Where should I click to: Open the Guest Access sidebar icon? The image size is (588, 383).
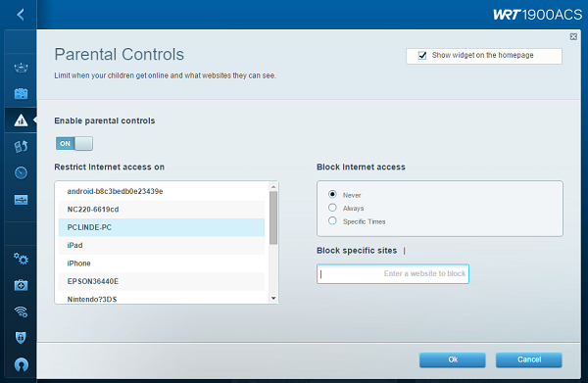[x=21, y=94]
